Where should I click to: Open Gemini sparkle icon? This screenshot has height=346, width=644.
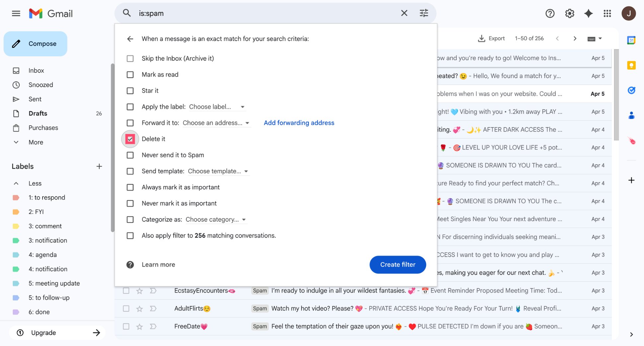click(x=589, y=14)
